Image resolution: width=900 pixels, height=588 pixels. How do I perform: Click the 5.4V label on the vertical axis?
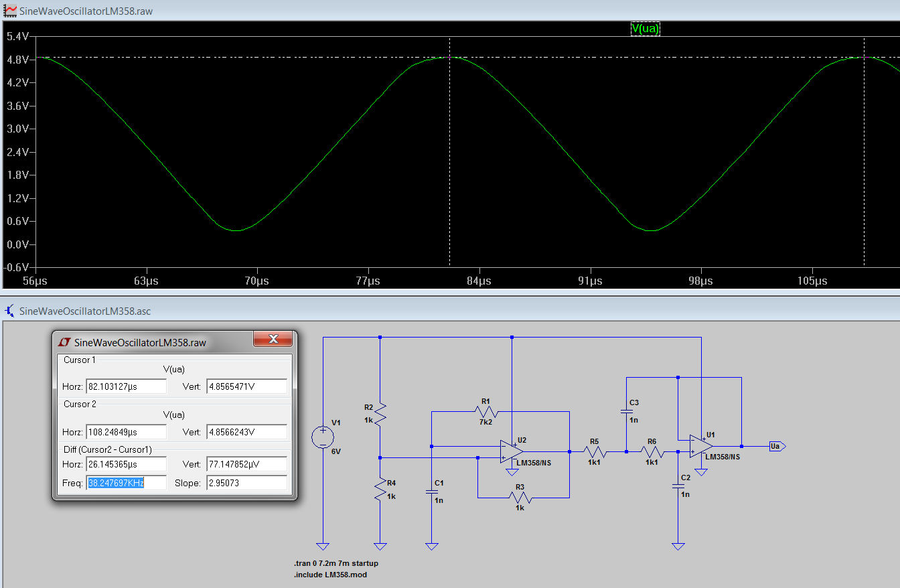coord(17,37)
